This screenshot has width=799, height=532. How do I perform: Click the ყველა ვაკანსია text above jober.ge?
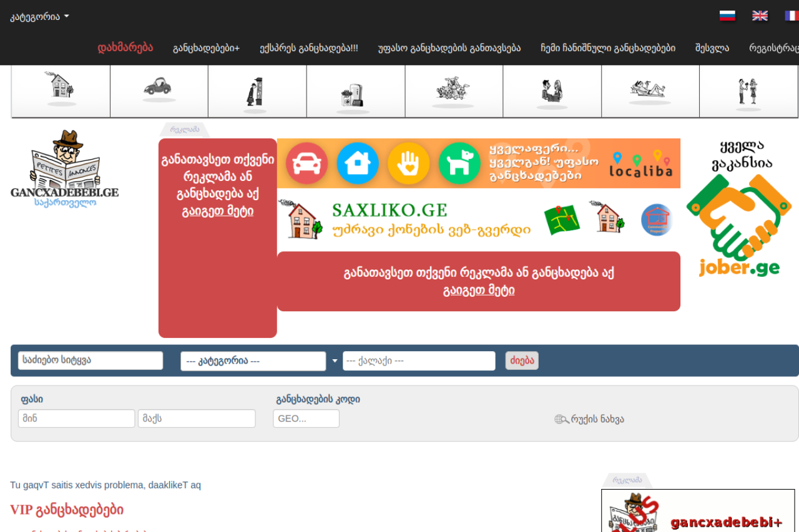tap(742, 155)
